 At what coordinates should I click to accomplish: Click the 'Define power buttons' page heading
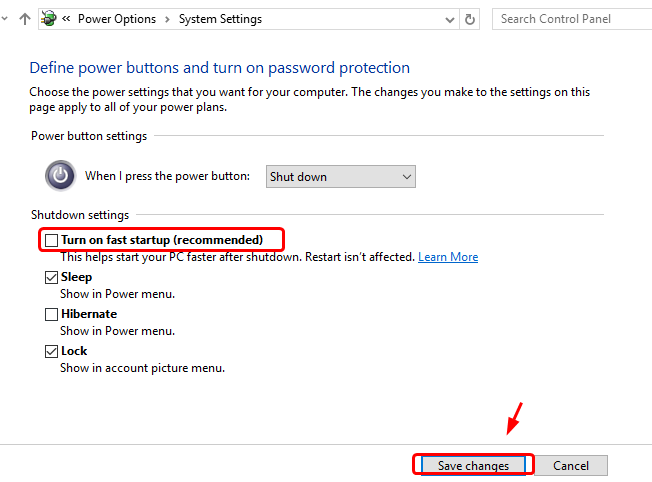pyautogui.click(x=219, y=68)
